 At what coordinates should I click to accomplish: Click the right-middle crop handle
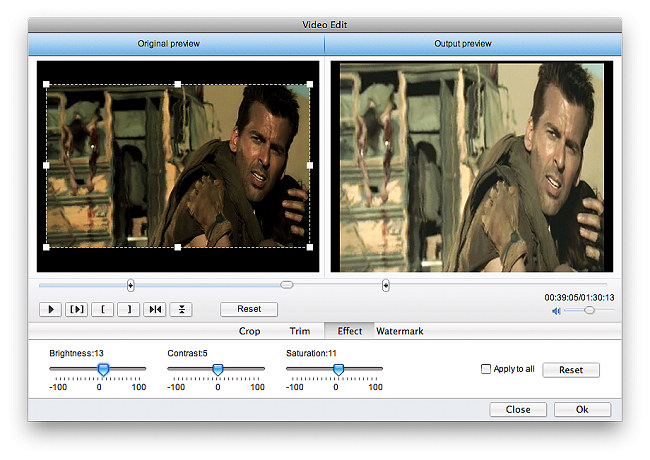[310, 165]
